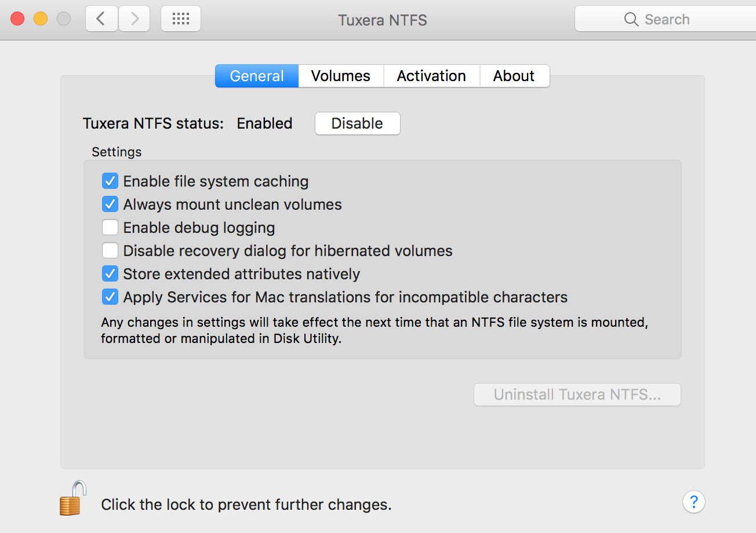Click the 'Any changes in settings' note
756x533 pixels.
pyautogui.click(x=375, y=330)
